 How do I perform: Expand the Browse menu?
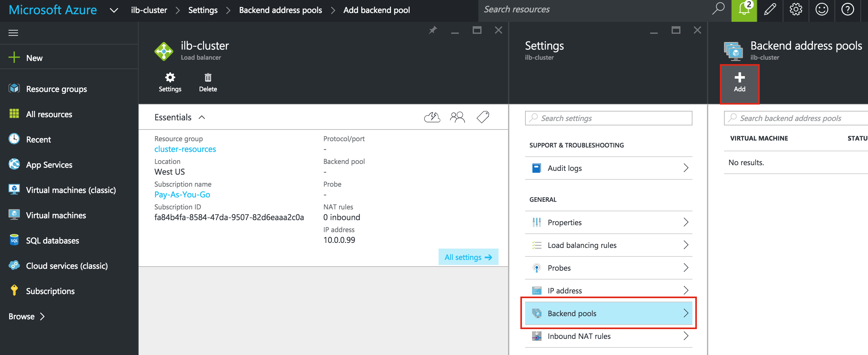pos(27,316)
